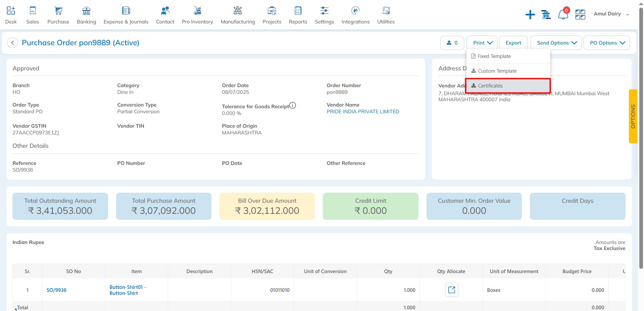Open the Qty Allocate popup icon
The width and height of the screenshot is (644, 311).
point(451,290)
